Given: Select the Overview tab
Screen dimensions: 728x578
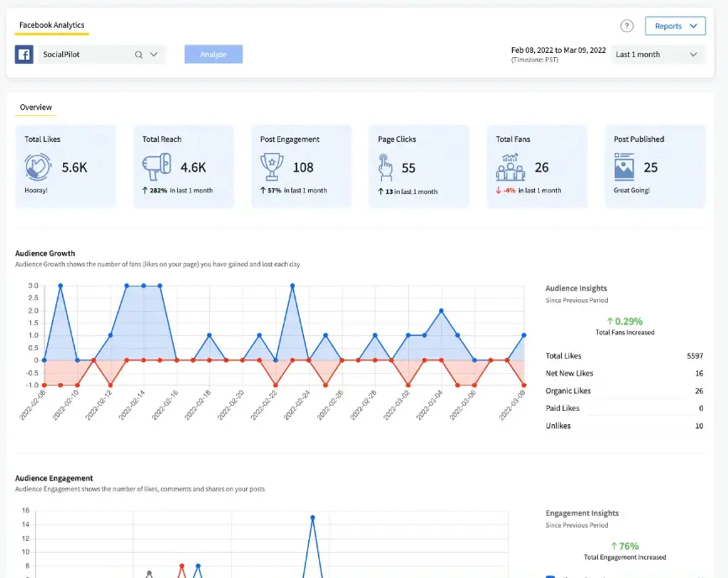Looking at the screenshot, I should 36,108.
